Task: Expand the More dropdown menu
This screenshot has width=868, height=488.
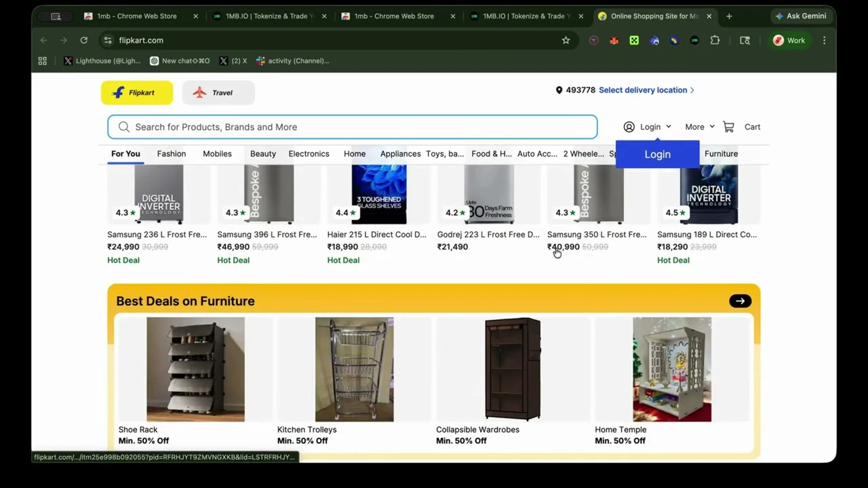Action: [x=699, y=127]
